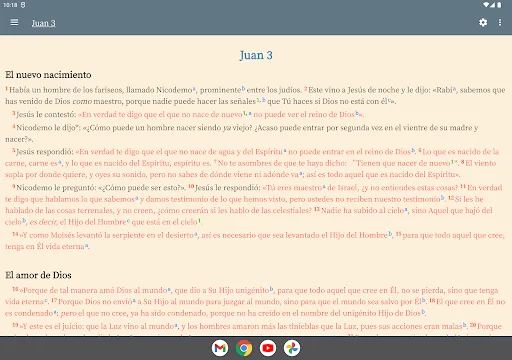Open footnote b after Hijo unigénito
Image resolution: width=512 pixels, height=360 pixels.
(271, 289)
